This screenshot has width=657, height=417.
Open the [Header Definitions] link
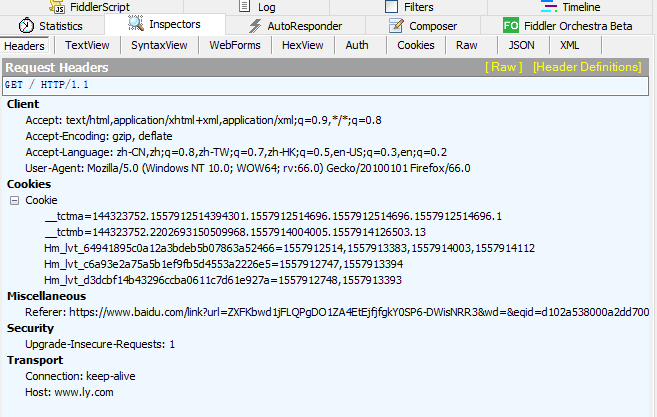click(587, 67)
